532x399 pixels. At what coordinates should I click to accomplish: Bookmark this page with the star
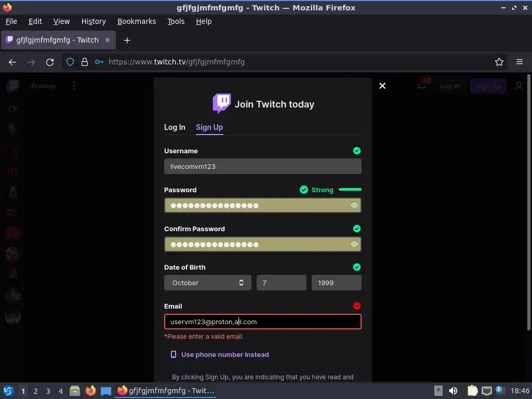(499, 62)
